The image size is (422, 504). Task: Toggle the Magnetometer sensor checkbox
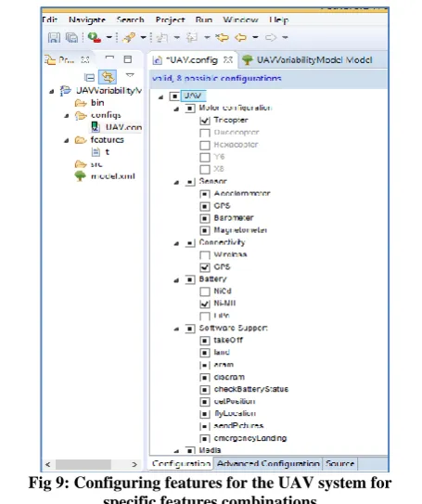(205, 230)
